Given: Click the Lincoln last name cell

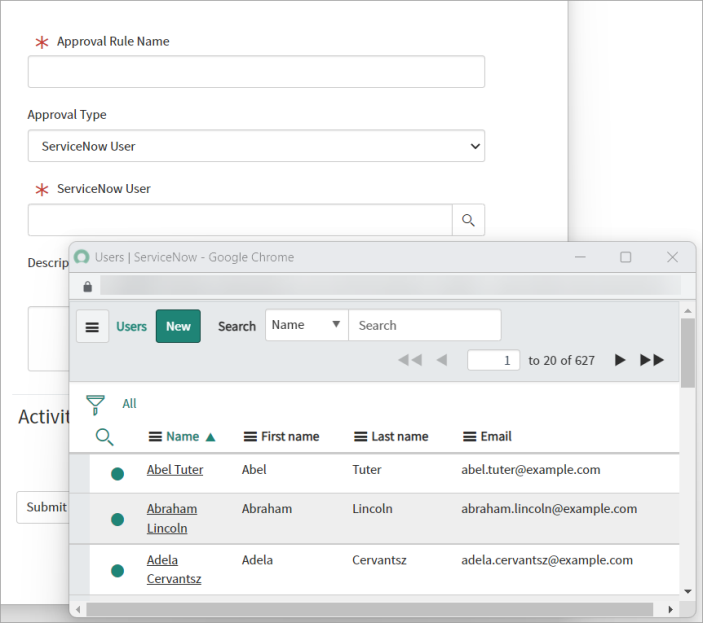Looking at the screenshot, I should (x=372, y=509).
